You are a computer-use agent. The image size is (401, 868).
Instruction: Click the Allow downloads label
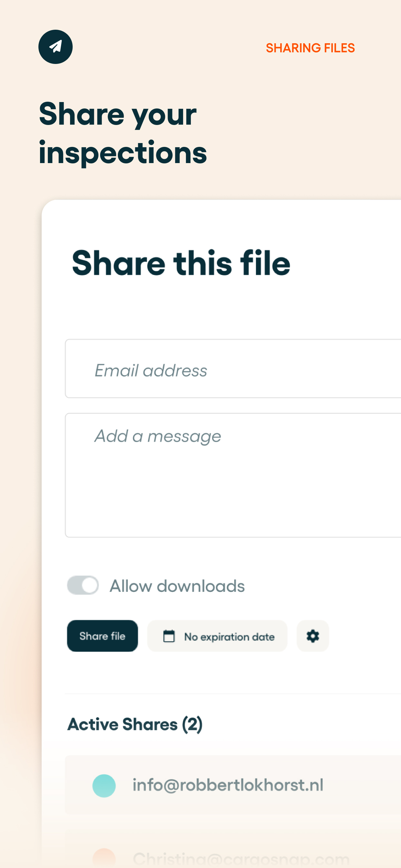click(177, 586)
